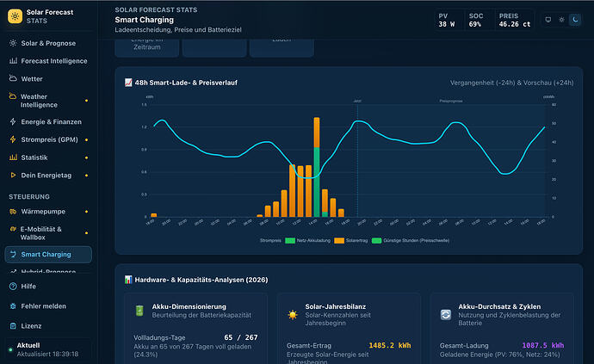The height and width of the screenshot is (364, 594).
Task: Click the "Hardware- & Kapazitäts-Analysen (2026)" heading
Action: click(201, 280)
